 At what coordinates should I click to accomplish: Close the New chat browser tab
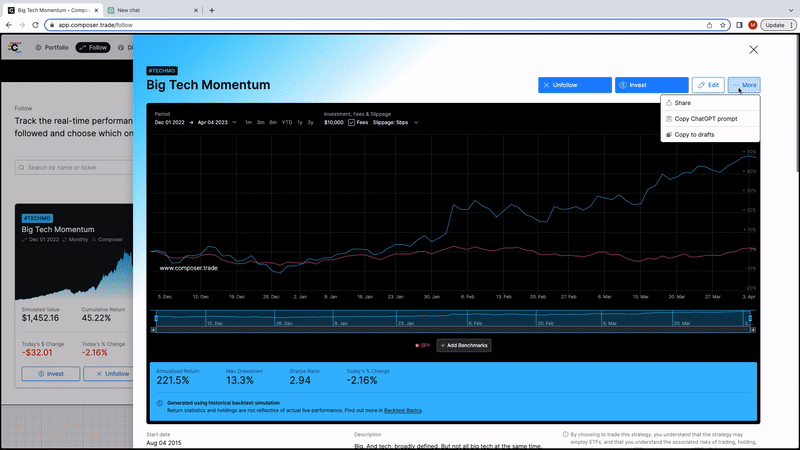point(196,10)
